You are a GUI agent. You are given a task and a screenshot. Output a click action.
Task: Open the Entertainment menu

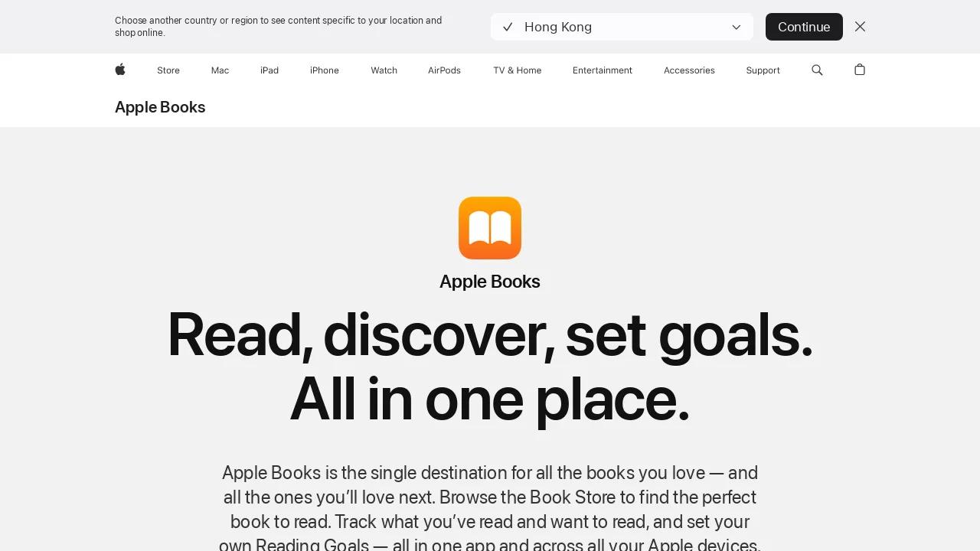pos(603,70)
